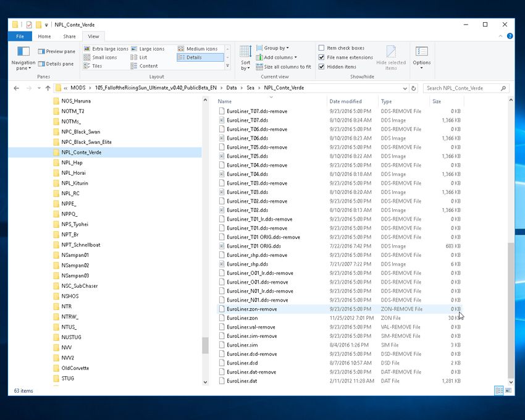
Task: Choose the Details layout
Action: pyautogui.click(x=200, y=57)
